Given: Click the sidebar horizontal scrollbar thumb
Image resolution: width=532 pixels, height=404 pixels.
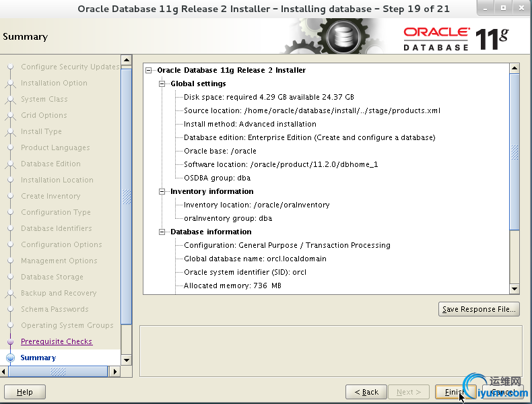Looking at the screenshot, I should [58, 372].
